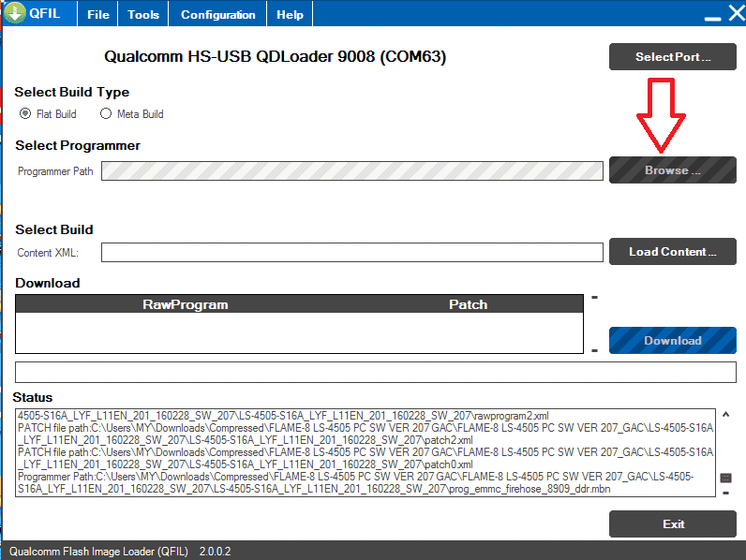
Task: Click the Content XML input field
Action: click(352, 253)
